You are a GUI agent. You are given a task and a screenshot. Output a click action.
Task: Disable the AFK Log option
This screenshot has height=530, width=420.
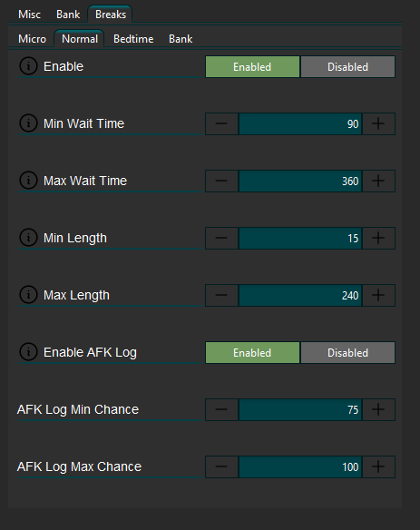347,352
